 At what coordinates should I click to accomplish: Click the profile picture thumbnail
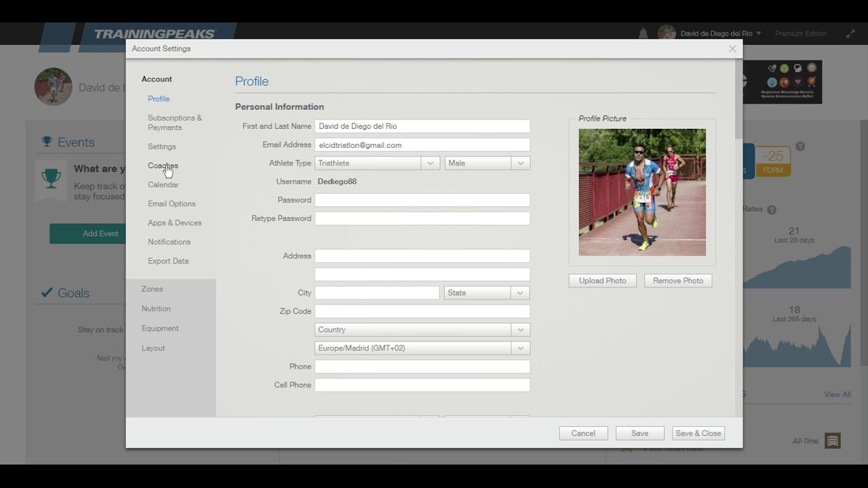click(x=642, y=192)
